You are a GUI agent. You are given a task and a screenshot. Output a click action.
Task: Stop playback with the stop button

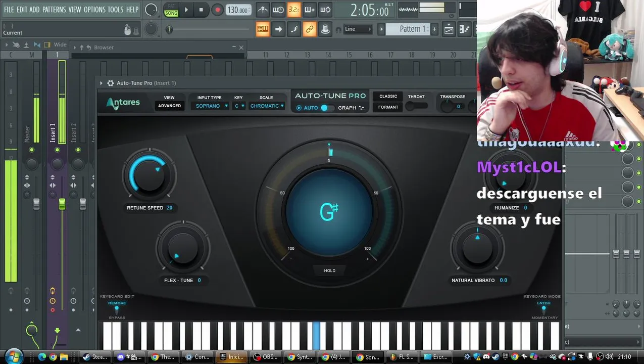coord(201,10)
